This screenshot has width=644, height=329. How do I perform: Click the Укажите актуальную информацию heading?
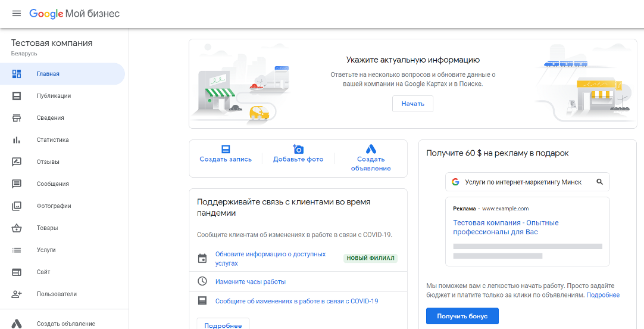pos(413,60)
